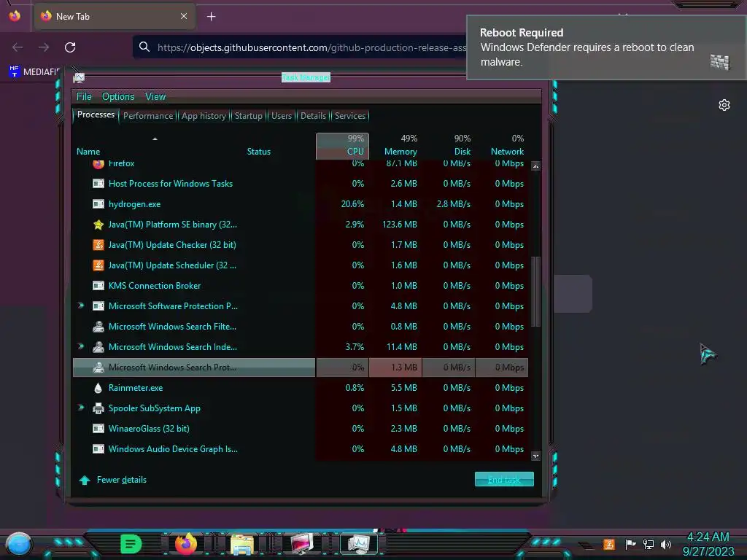Click the Microsoft Windows Search Indexer icon
The width and height of the screenshot is (747, 560).
click(x=98, y=346)
